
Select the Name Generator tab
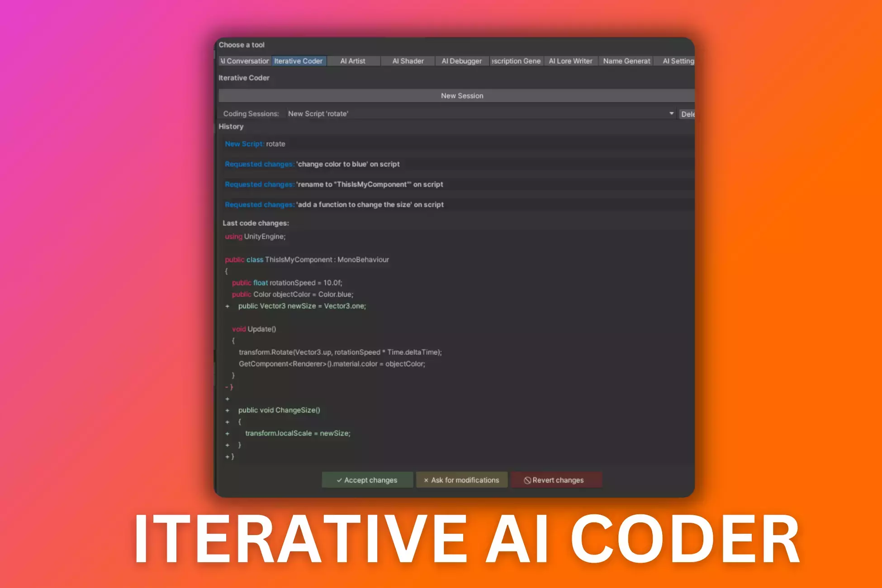(x=626, y=61)
